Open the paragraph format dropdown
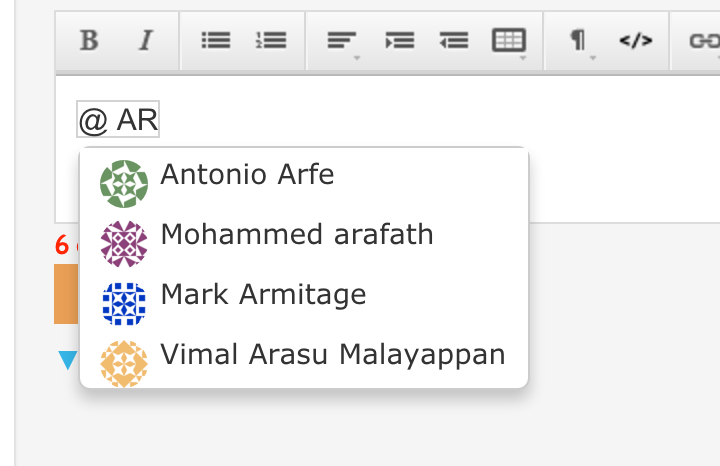 pos(578,41)
